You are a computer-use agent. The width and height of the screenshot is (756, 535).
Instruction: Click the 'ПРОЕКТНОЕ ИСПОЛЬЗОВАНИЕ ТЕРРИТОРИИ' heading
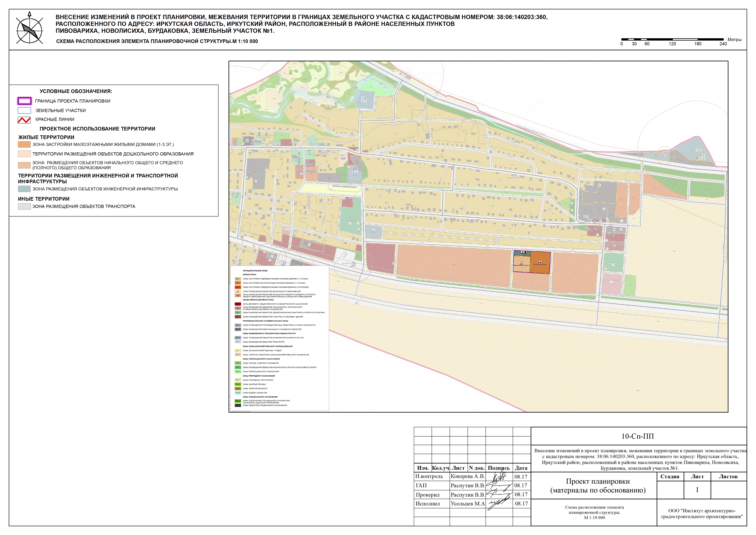point(98,129)
